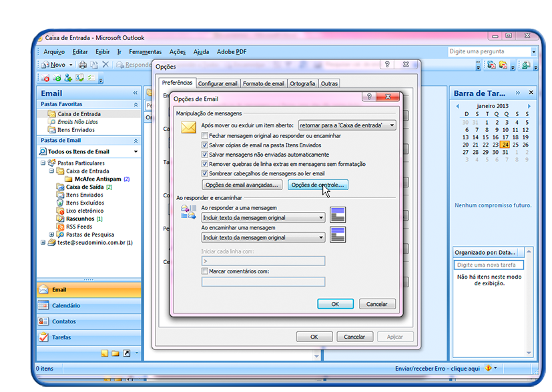Screen dimensions: 552x392
Task: Uncheck Remover quebras de linha extras
Action: [204, 164]
